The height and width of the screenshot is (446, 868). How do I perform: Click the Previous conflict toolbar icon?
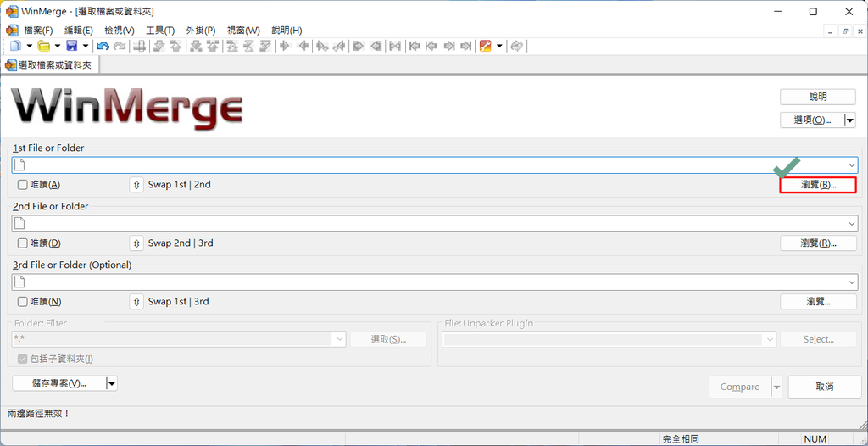212,46
